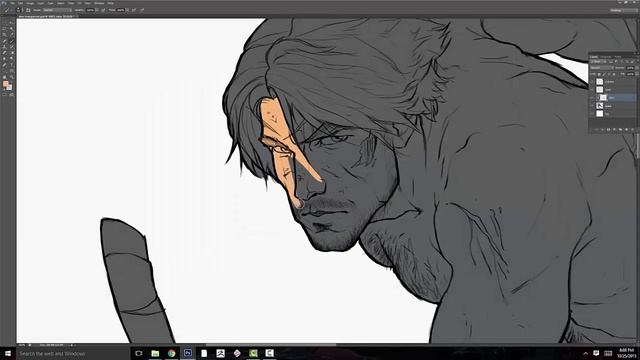Open the brush Opacity slider arrow
The height and width of the screenshot is (360, 640).
point(97,10)
